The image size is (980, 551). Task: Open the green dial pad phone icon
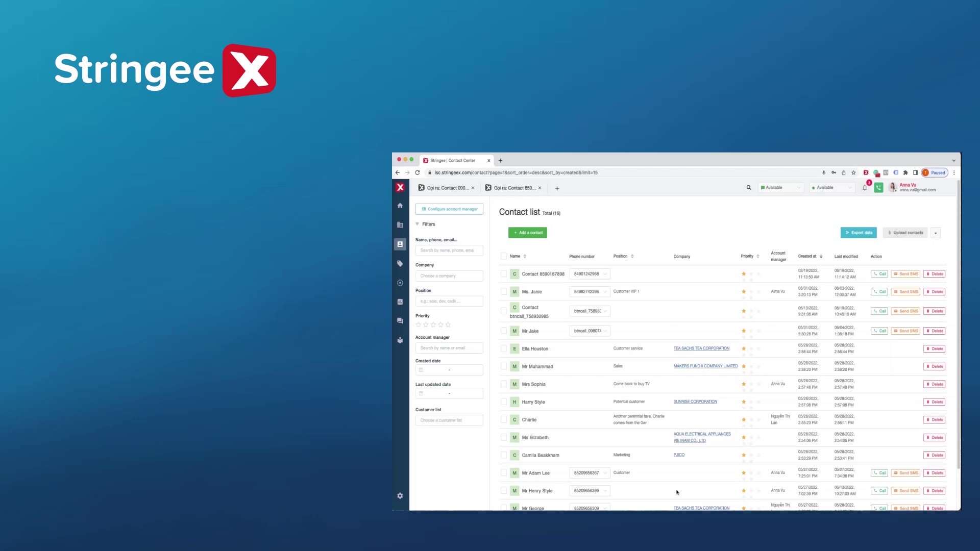(x=878, y=187)
